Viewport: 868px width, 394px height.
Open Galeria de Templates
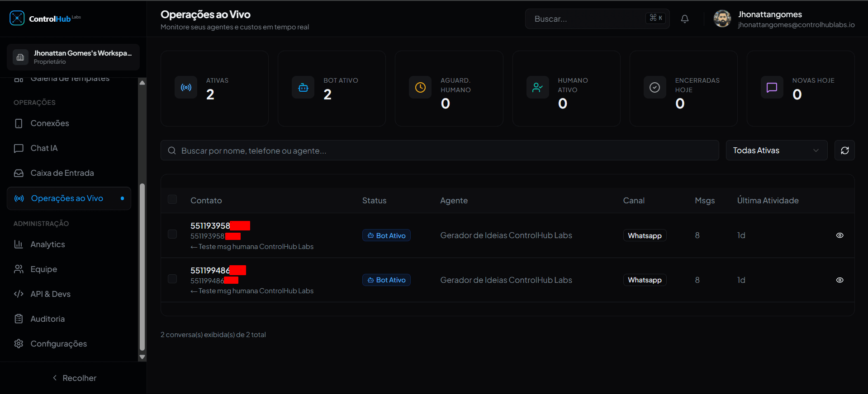coord(69,80)
